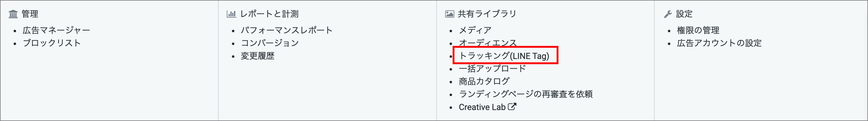Open トラッキング(LINE Tag)
The height and width of the screenshot is (121, 868).
[504, 56]
